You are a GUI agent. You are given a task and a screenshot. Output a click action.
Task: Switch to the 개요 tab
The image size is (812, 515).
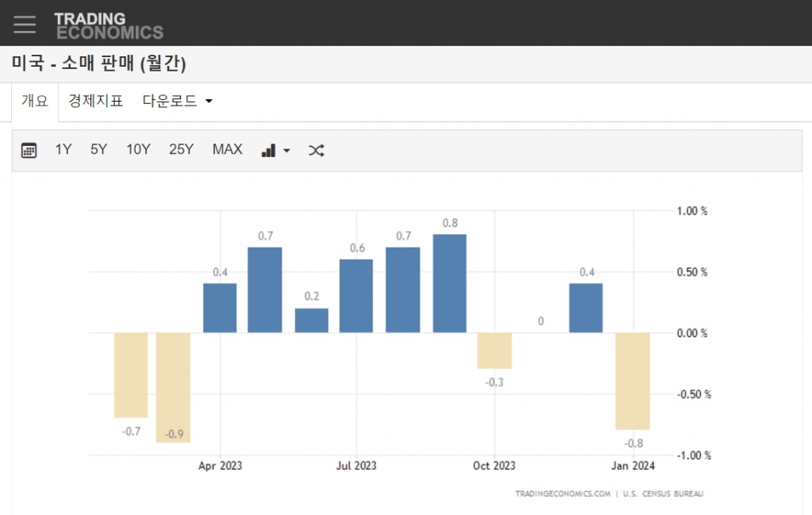[35, 102]
